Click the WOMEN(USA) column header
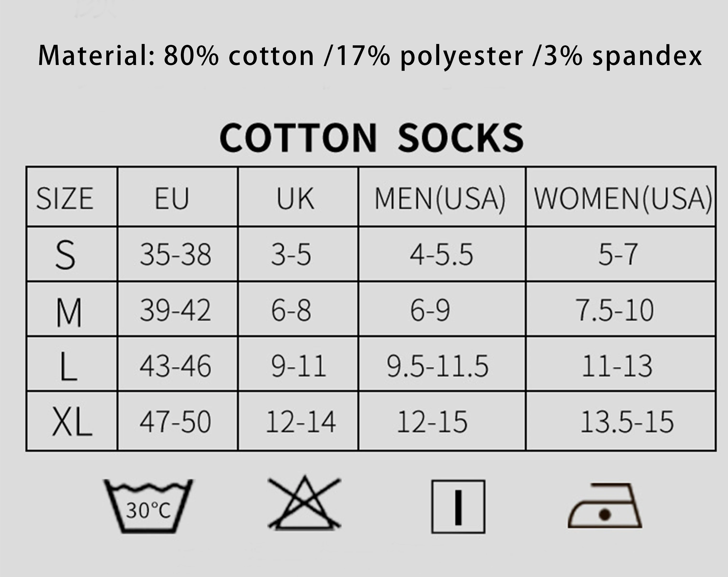Viewport: 728px width, 577px height. click(623, 199)
